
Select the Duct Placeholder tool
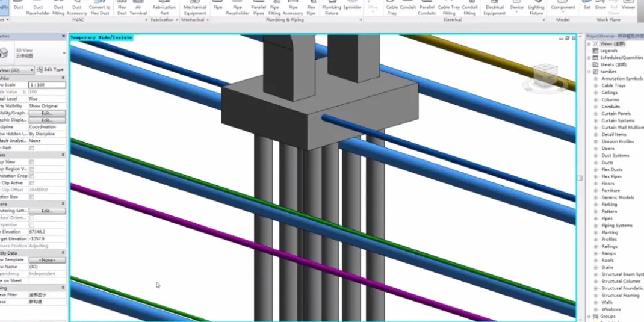[38, 7]
